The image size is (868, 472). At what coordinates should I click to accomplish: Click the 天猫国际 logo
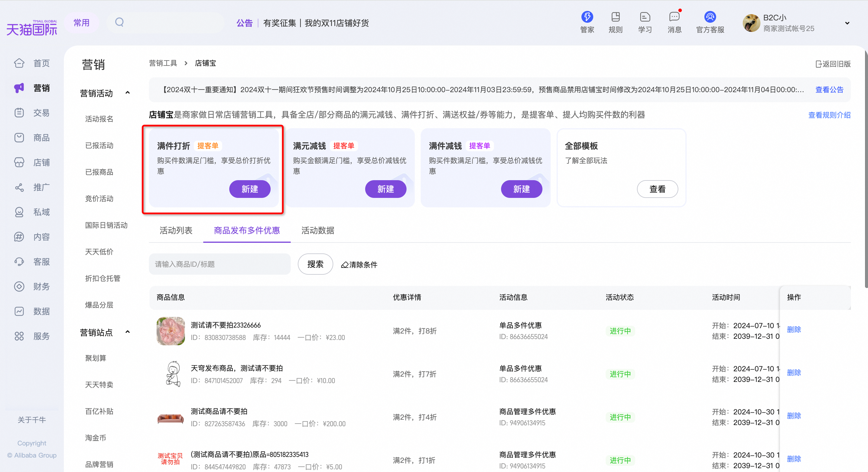click(32, 28)
